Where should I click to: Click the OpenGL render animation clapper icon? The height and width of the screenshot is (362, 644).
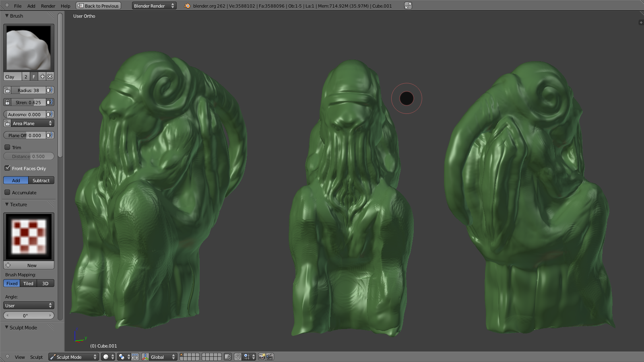270,357
